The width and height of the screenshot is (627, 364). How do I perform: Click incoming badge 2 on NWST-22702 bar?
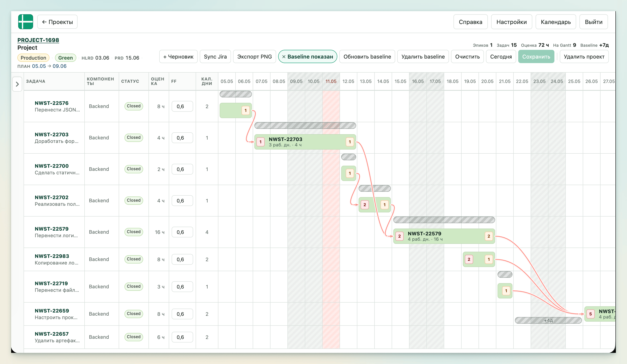point(365,205)
